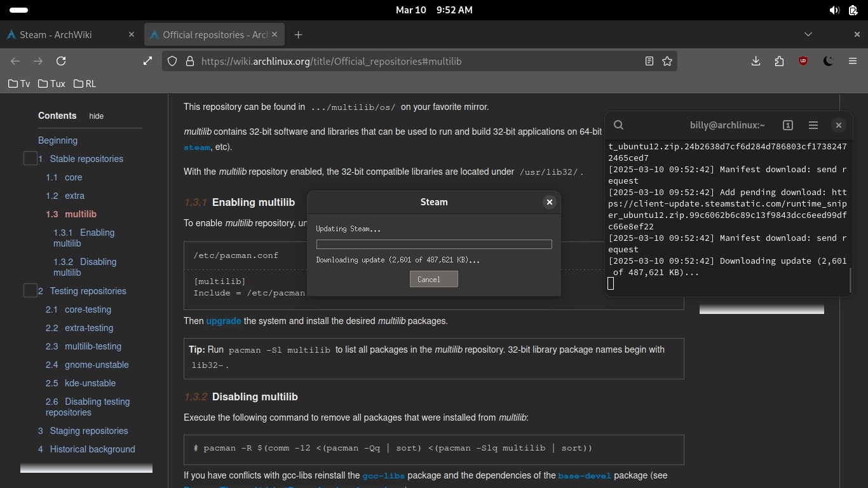The image size is (868, 488).
Task: Open the browser downloads panel
Action: (x=756, y=61)
